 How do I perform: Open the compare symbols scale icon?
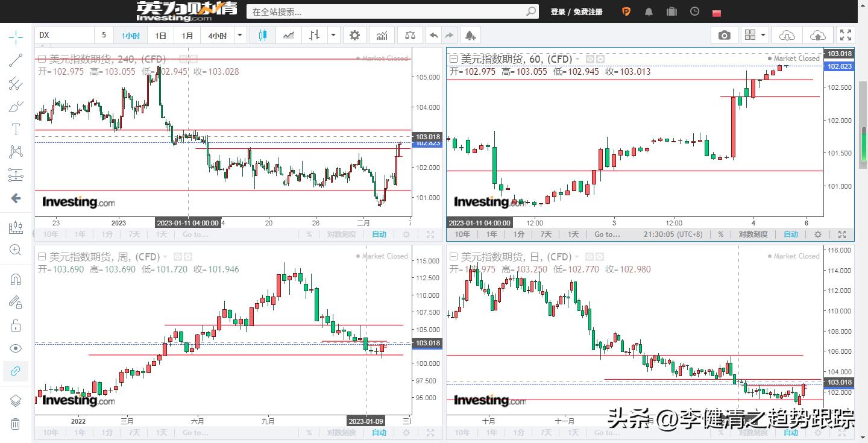pos(410,36)
